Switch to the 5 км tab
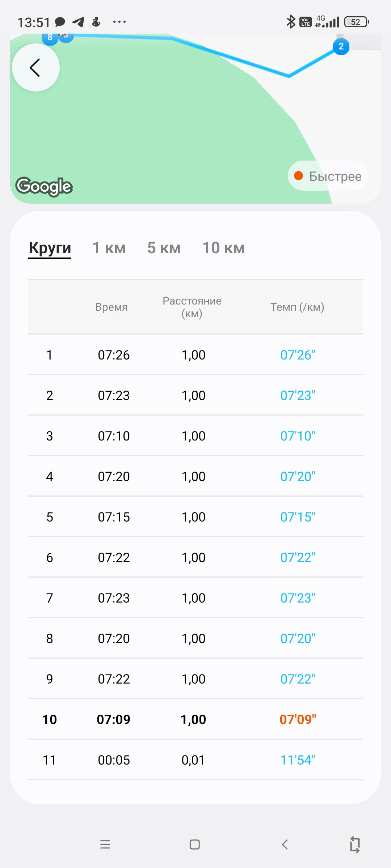The width and height of the screenshot is (391, 868). pyautogui.click(x=164, y=248)
